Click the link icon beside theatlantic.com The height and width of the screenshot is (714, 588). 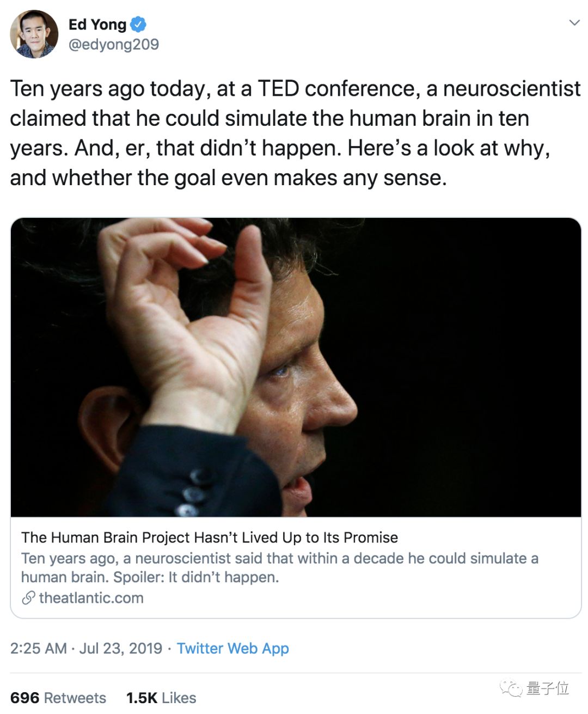click(28, 598)
